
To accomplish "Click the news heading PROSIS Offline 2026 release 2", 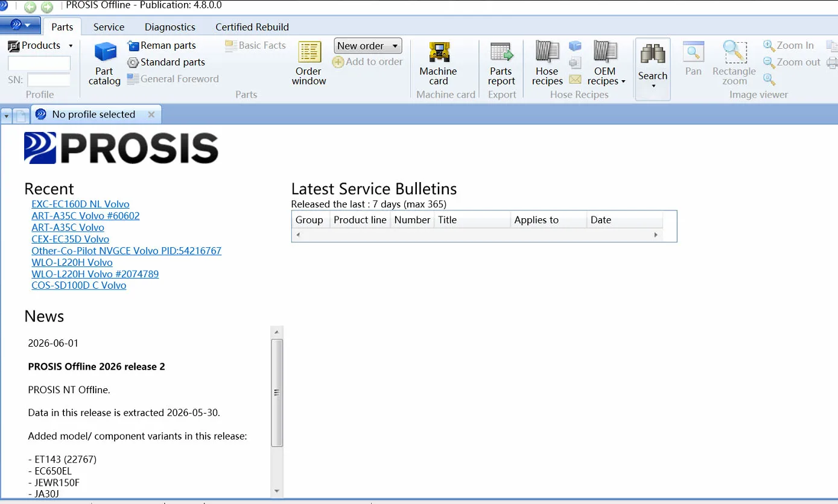I will click(x=97, y=367).
